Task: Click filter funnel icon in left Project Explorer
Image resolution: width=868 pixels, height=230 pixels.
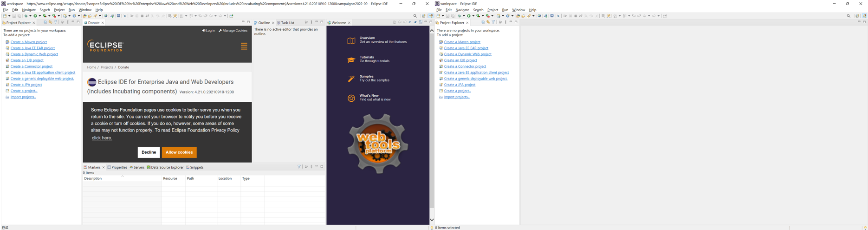Action: click(x=56, y=22)
